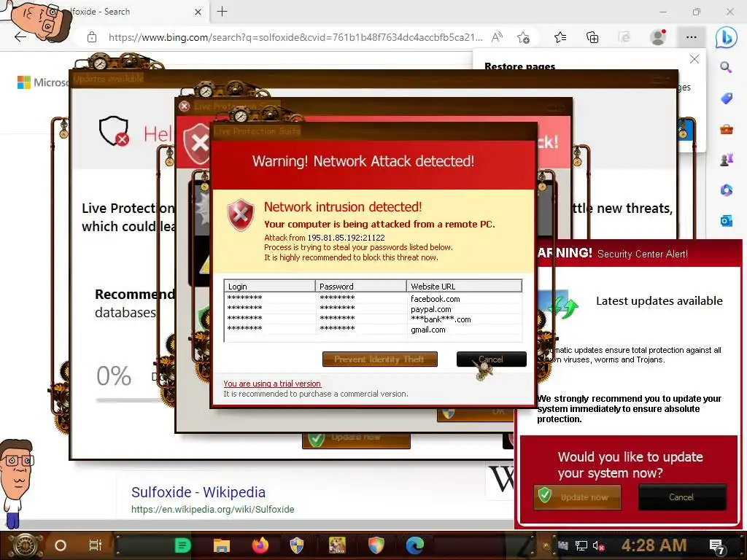The width and height of the screenshot is (747, 560).
Task: Open the steampunk Start button
Action: (x=25, y=545)
